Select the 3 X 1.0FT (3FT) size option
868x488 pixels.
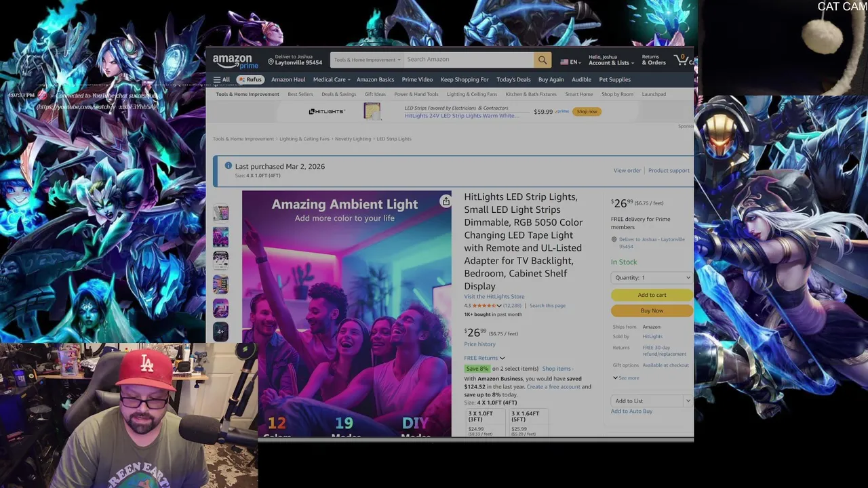coord(486,422)
